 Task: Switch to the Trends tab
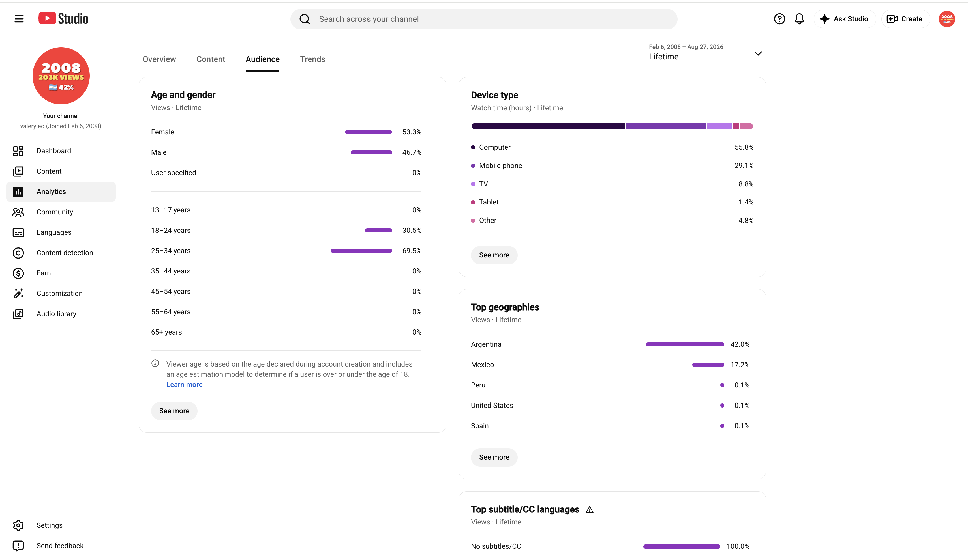[x=312, y=59]
